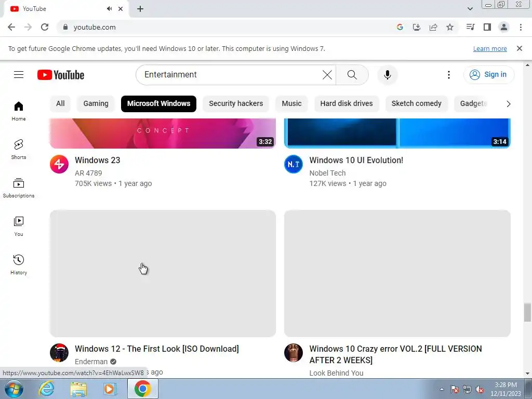532x399 pixels.
Task: Toggle Chrome side panel icon
Action: pos(487,27)
